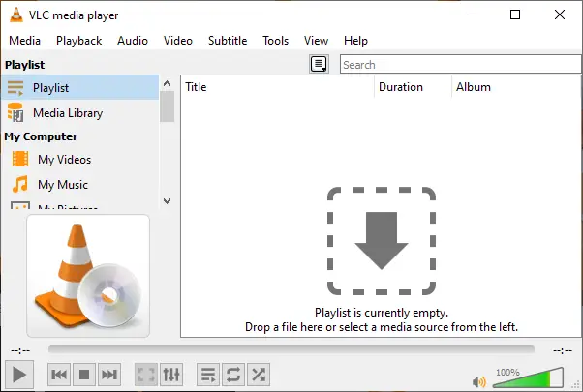
Task: Open My Music source
Action: pyautogui.click(x=79, y=184)
